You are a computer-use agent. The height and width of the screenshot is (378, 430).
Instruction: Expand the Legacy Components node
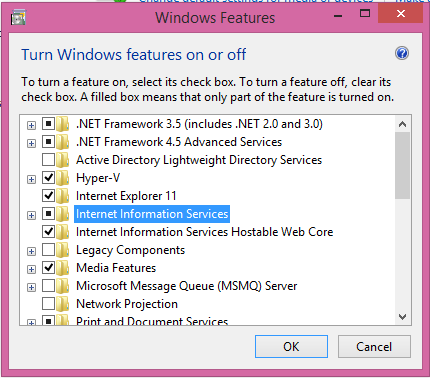coord(31,251)
